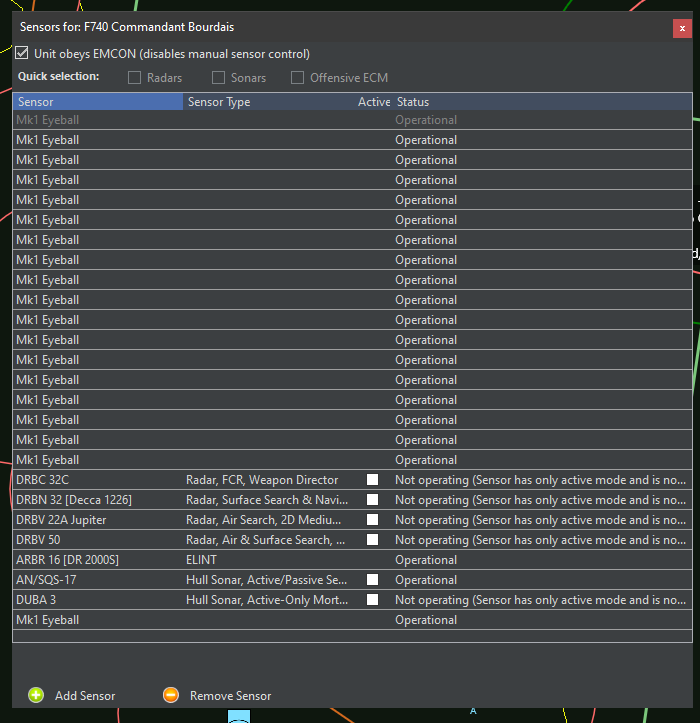Click the Add Sensor label
This screenshot has width=700, height=723.
85,695
